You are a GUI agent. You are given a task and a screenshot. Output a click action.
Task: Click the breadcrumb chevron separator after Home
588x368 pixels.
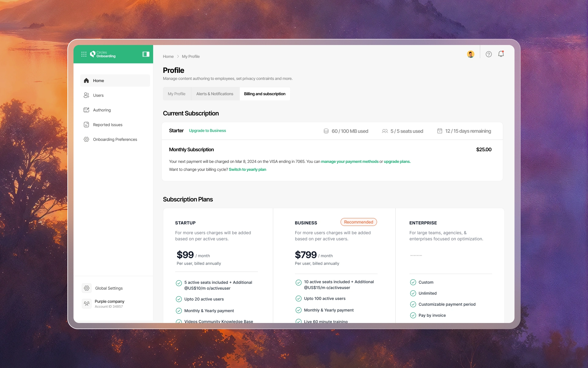[x=178, y=57]
